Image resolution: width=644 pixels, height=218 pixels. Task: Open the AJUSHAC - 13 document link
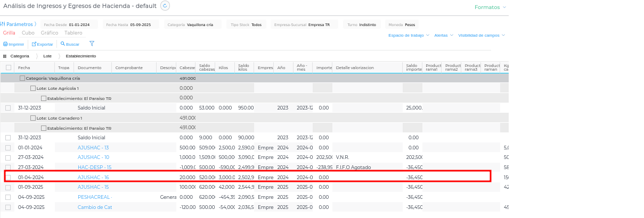[x=93, y=147]
